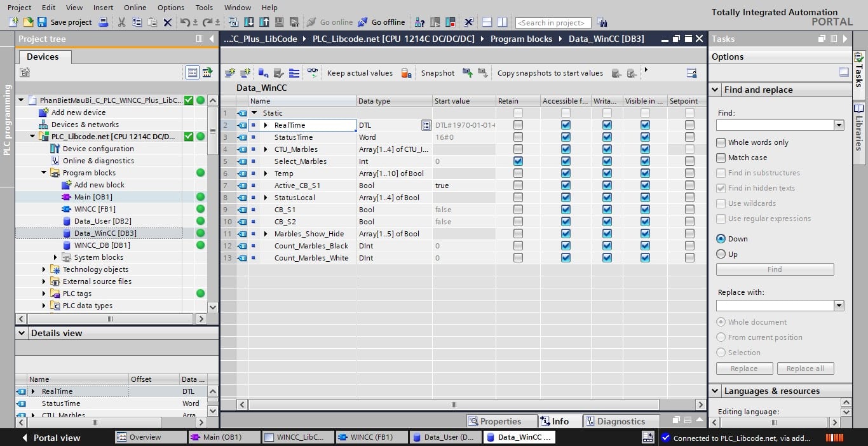Select the Up search direction

coord(721,254)
